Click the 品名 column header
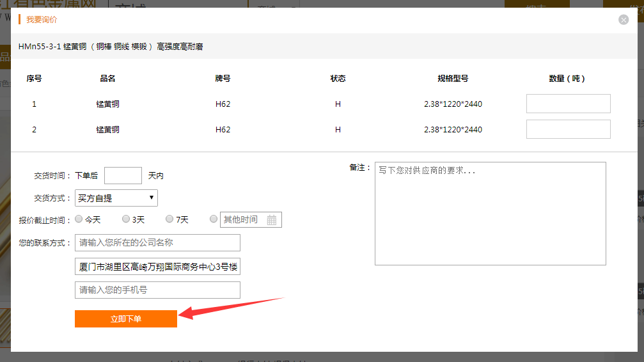 coord(107,79)
